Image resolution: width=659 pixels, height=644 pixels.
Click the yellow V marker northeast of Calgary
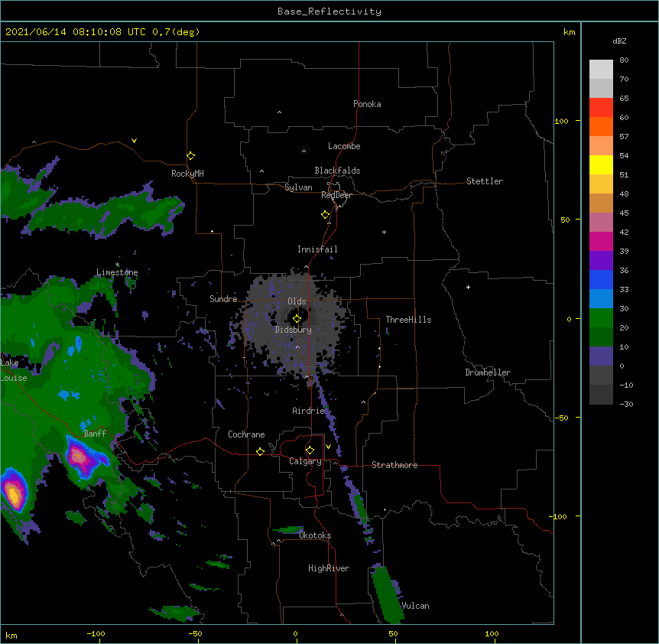coord(328,447)
